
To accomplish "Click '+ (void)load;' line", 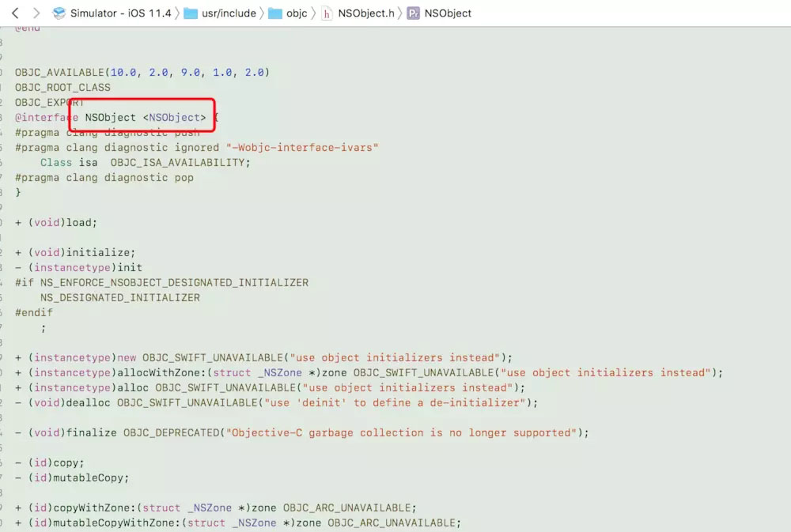I will coord(56,222).
